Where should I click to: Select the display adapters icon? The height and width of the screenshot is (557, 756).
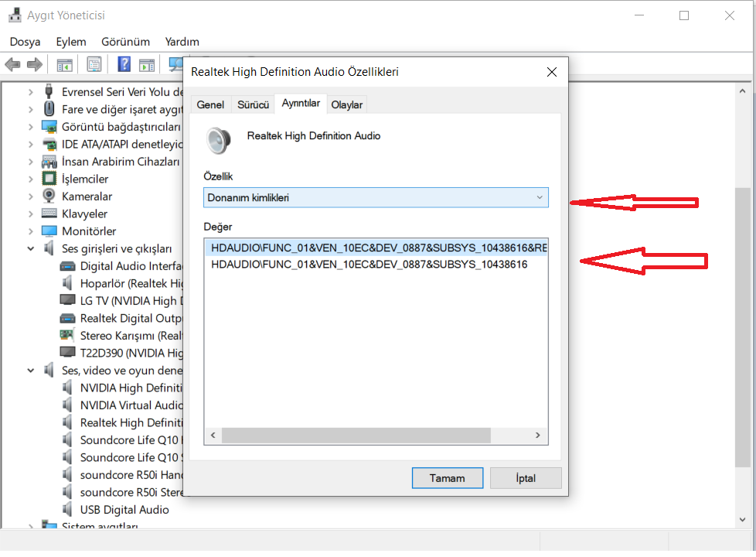49,127
